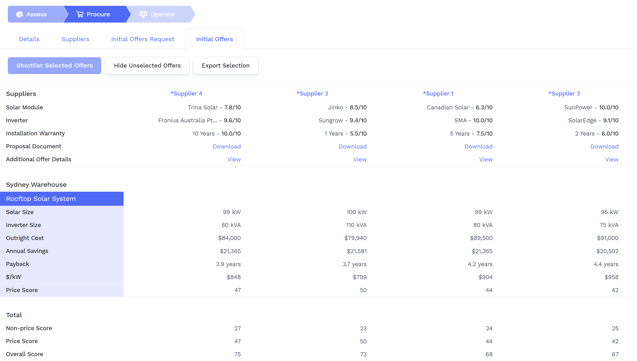Click the $958 per kW value
The image size is (637, 361).
(611, 277)
